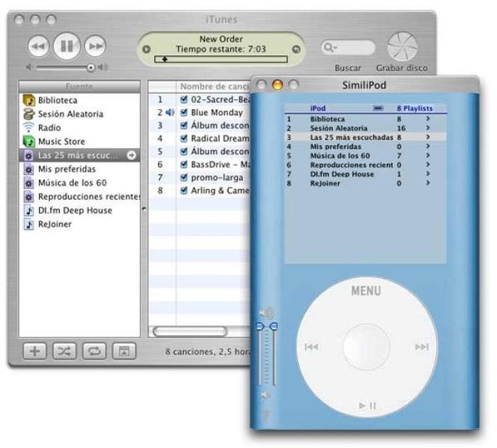Open Radio in the iTunes source list
Screen dimensions: 497x448
[79, 128]
